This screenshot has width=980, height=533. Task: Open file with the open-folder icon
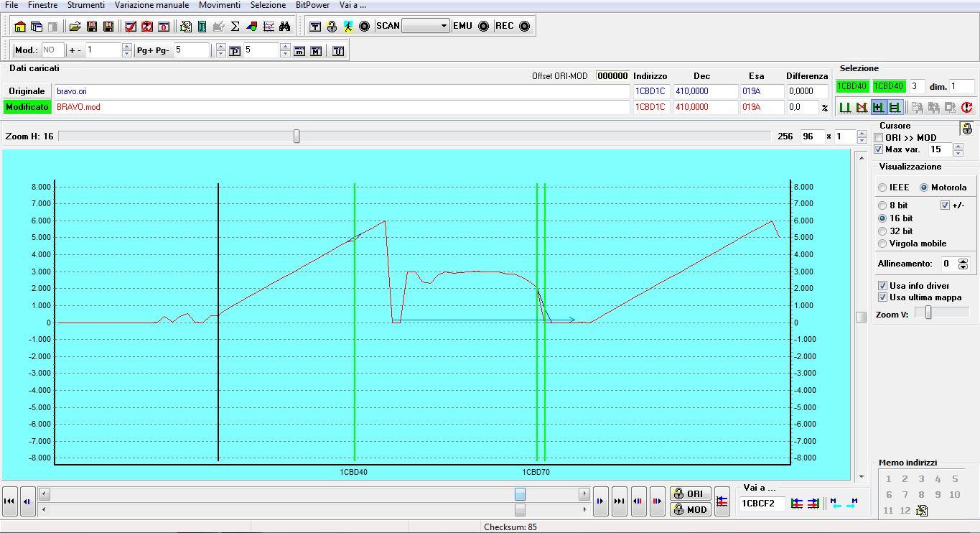pos(75,27)
